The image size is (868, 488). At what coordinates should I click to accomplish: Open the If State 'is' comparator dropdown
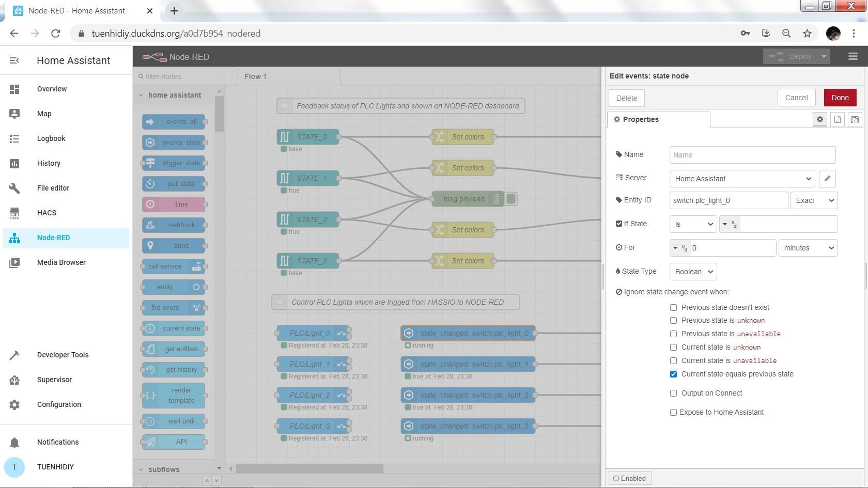pyautogui.click(x=693, y=224)
